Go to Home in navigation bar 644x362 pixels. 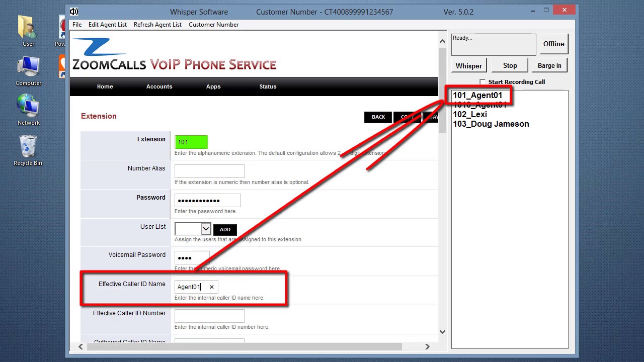(x=105, y=86)
